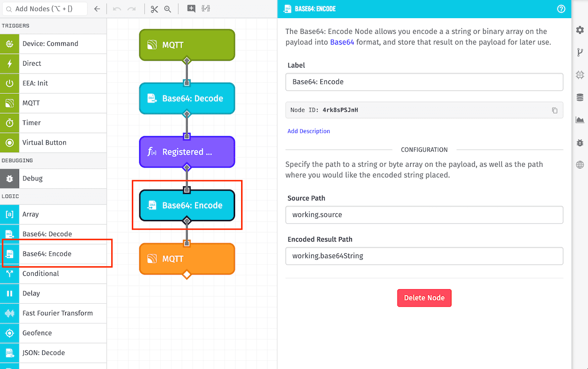Collapse the node palette with left arrow
Viewport: 588px width, 369px height.
click(97, 9)
